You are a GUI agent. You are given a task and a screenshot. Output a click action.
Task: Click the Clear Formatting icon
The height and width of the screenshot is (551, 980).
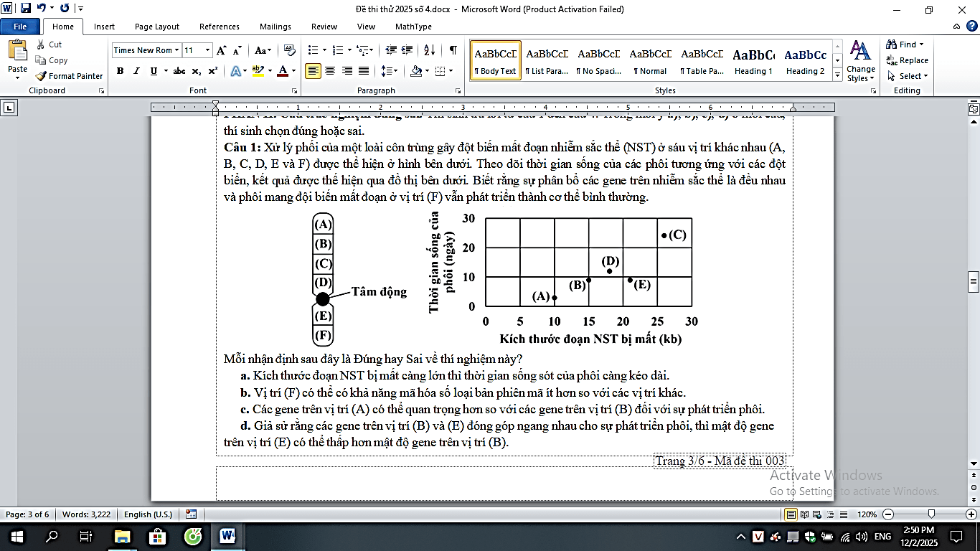tap(290, 50)
